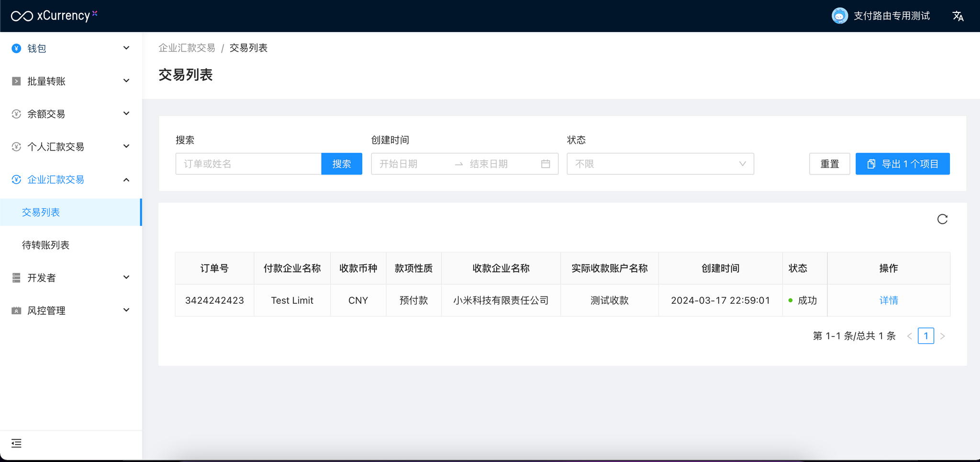Click 导出 1 个项目 button
980x462 pixels.
(x=902, y=164)
